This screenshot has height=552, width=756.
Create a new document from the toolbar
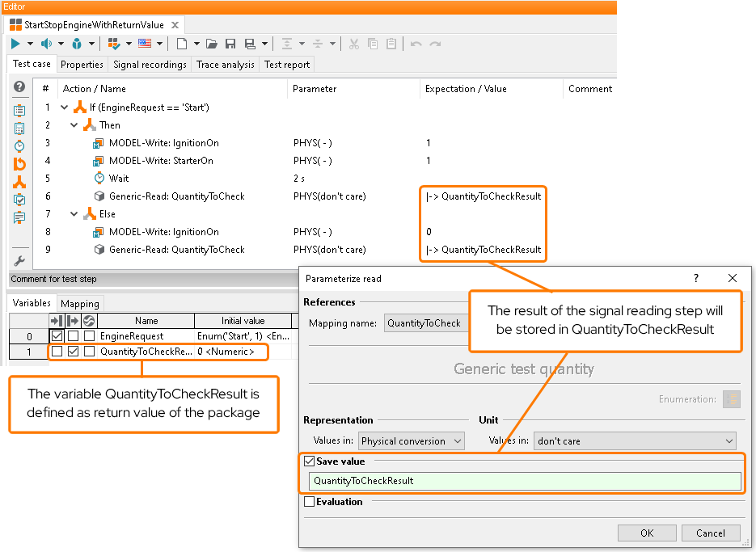(182, 44)
